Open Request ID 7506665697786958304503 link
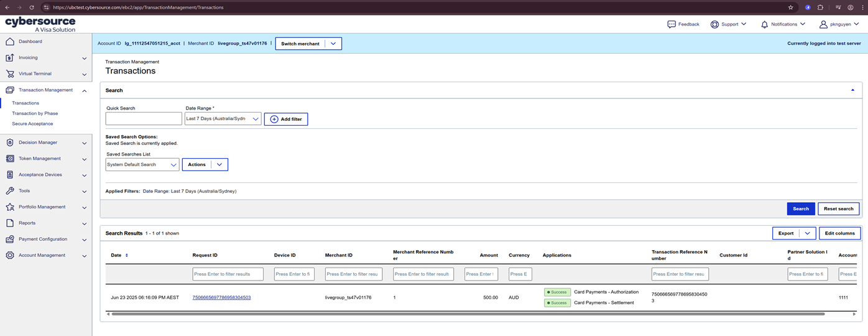The image size is (868, 336). [221, 297]
